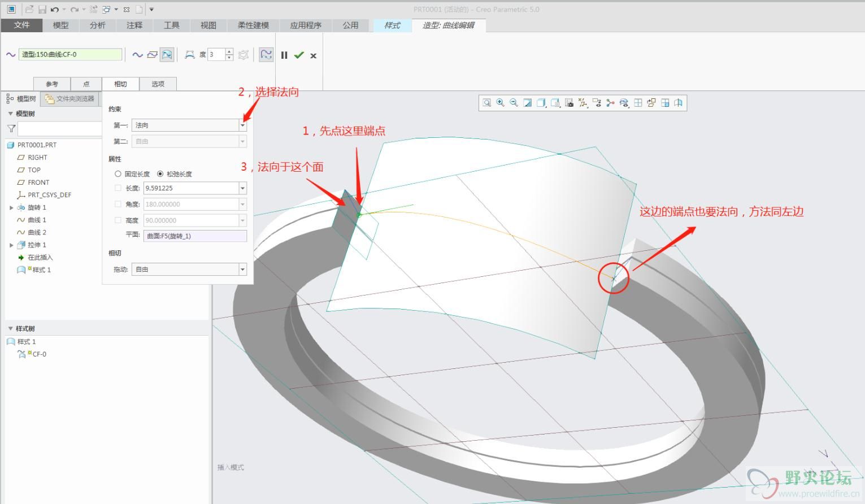Click the Undo arrow icon
This screenshot has height=504, width=865.
tap(55, 10)
